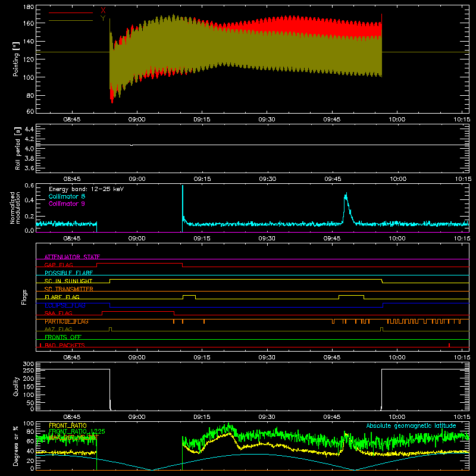476x476 pixels.
Task: Click the 09:45 tick under the modulation plot
Action: tap(332, 239)
